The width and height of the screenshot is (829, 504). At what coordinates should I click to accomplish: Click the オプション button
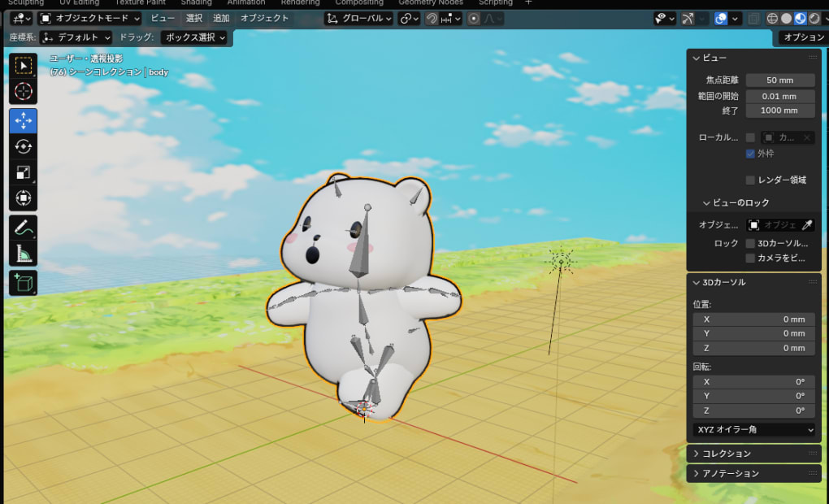tap(802, 37)
